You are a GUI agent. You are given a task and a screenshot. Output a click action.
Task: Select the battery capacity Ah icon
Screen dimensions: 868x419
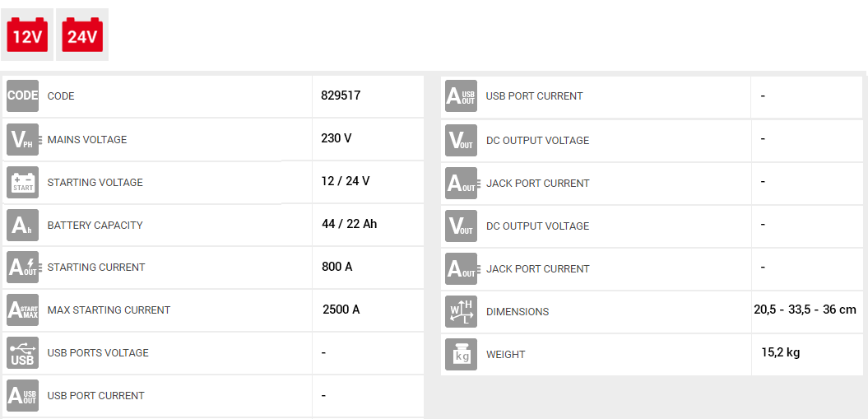coord(22,225)
